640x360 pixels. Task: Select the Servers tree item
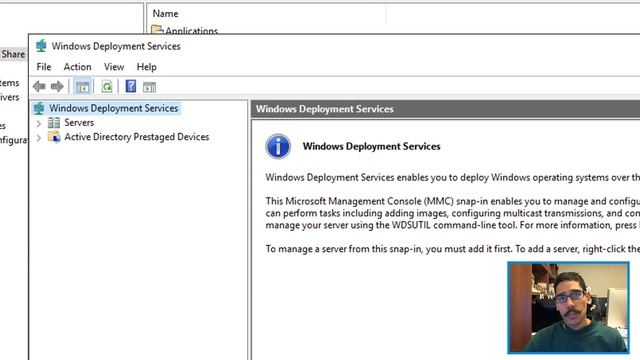[79, 122]
